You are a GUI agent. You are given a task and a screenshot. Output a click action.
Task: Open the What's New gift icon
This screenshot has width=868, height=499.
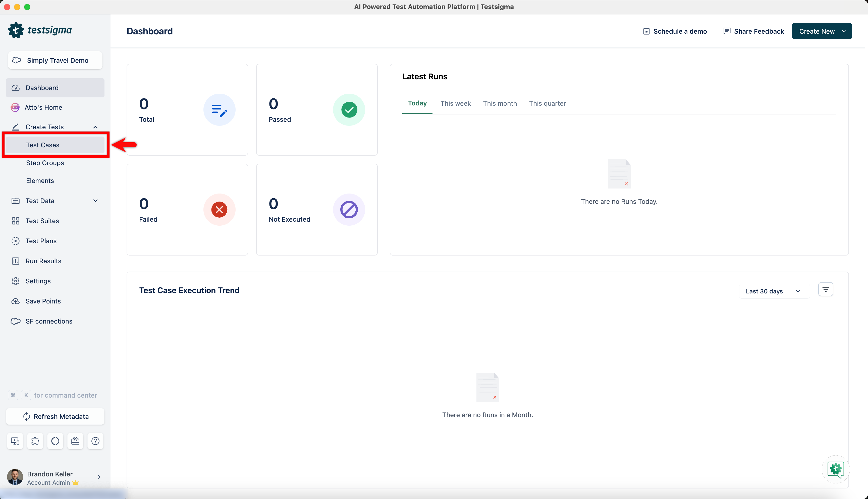pos(75,441)
